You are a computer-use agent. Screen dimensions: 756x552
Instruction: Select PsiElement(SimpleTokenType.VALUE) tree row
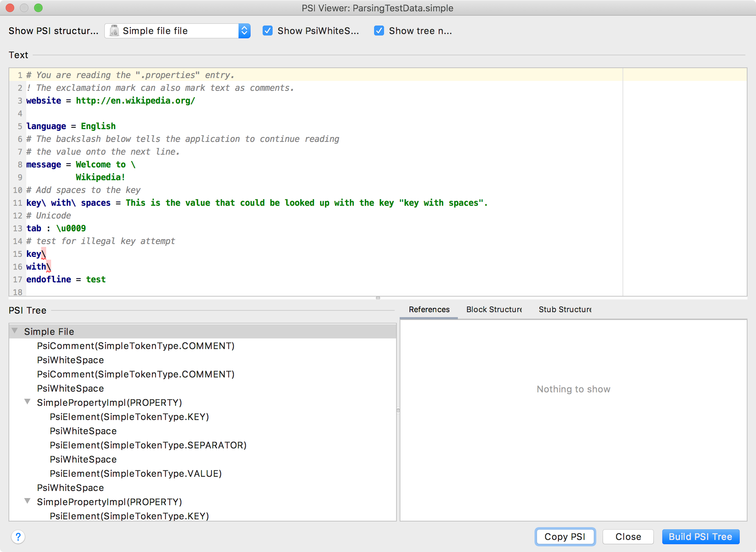(x=203, y=474)
